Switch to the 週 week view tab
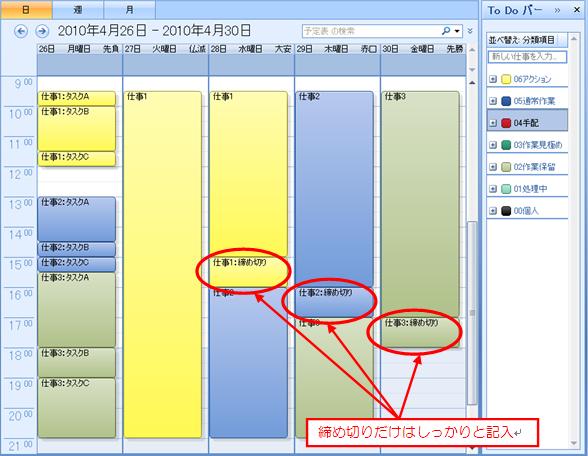The image size is (588, 456). point(78,10)
